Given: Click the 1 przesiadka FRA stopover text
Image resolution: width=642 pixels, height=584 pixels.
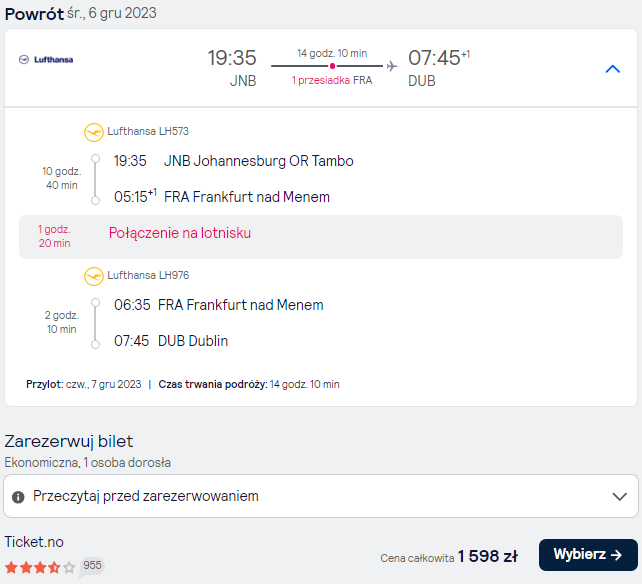Looking at the screenshot, I should pyautogui.click(x=332, y=80).
